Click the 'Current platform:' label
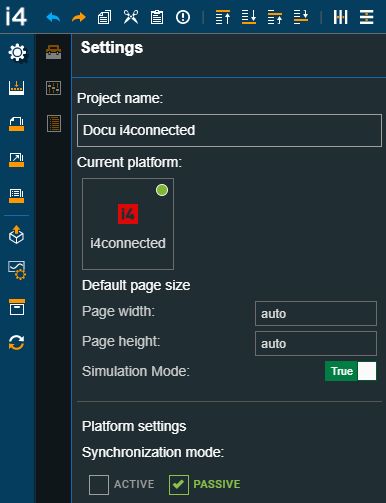The width and height of the screenshot is (386, 503). [x=129, y=162]
